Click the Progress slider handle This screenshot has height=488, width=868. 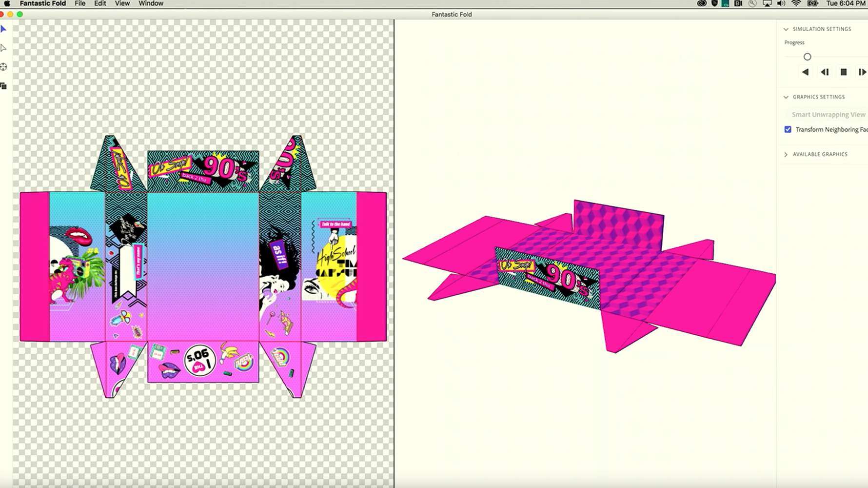(x=808, y=57)
